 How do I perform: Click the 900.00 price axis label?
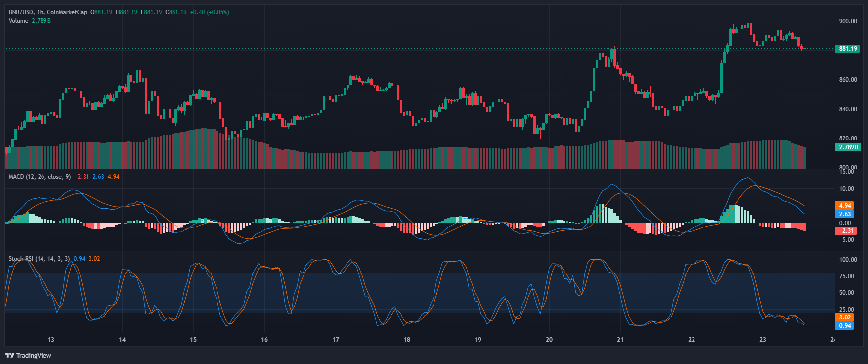tap(848, 21)
